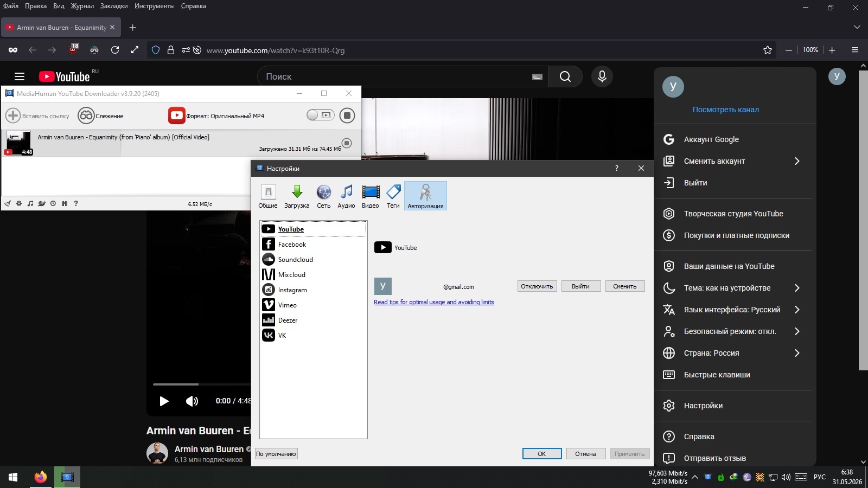Open the Read tips for optimal usage link

pyautogui.click(x=434, y=302)
